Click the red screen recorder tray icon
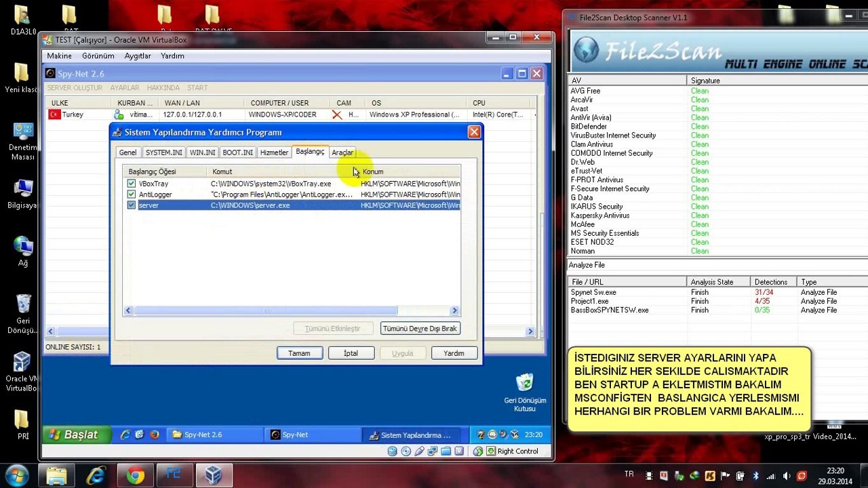The image size is (868, 488). (x=802, y=476)
